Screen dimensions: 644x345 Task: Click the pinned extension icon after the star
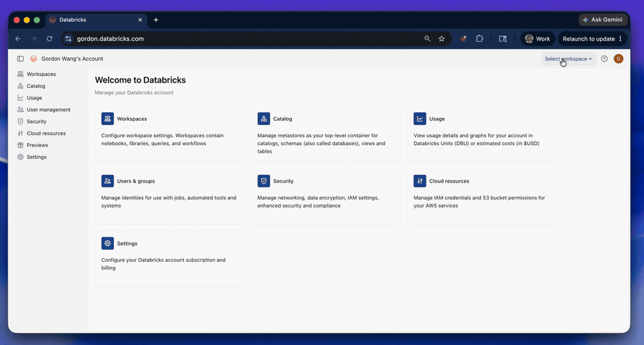[x=463, y=39]
